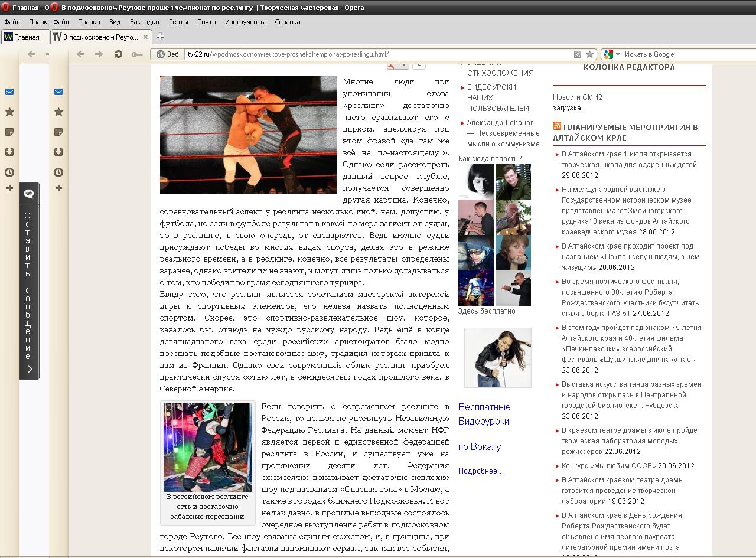Open a new tab with the plus button
This screenshot has width=756, height=558.
(x=160, y=37)
